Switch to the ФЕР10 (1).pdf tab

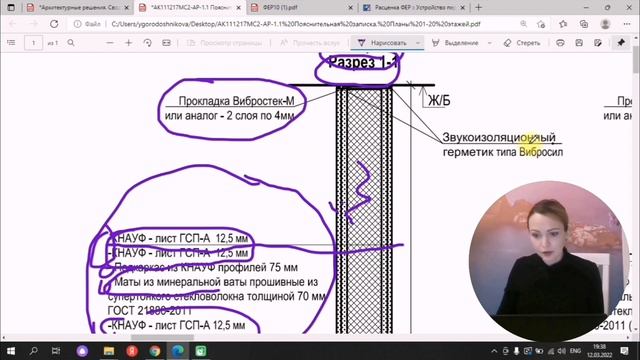pyautogui.click(x=302, y=8)
